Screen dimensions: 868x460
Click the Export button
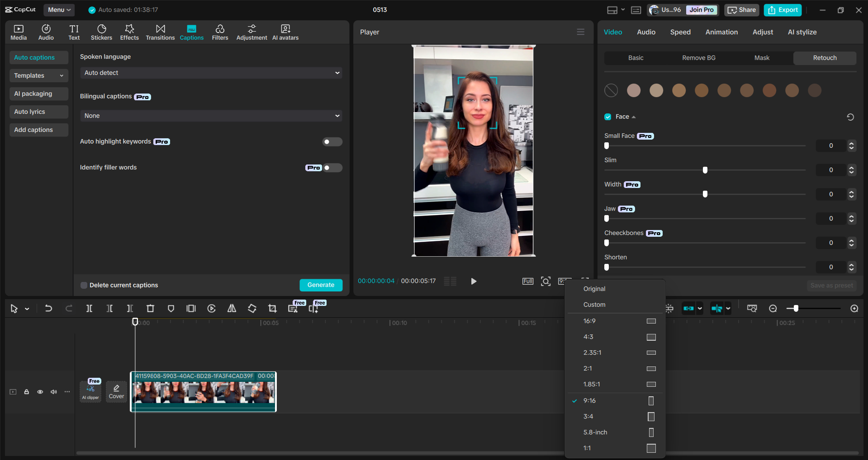[782, 9]
